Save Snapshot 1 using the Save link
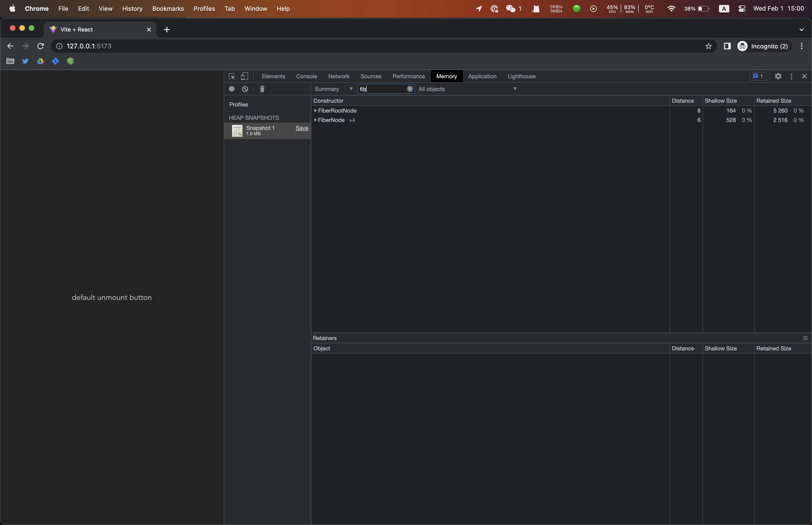 [302, 128]
